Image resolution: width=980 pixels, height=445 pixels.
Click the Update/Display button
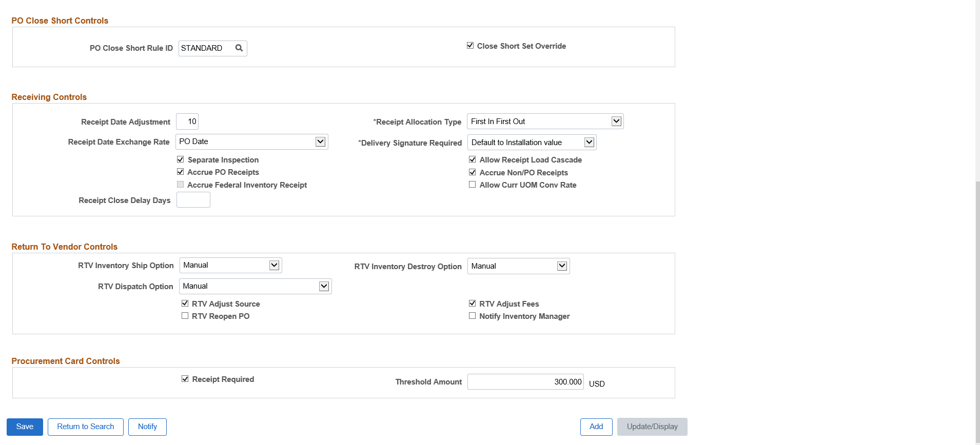(652, 427)
